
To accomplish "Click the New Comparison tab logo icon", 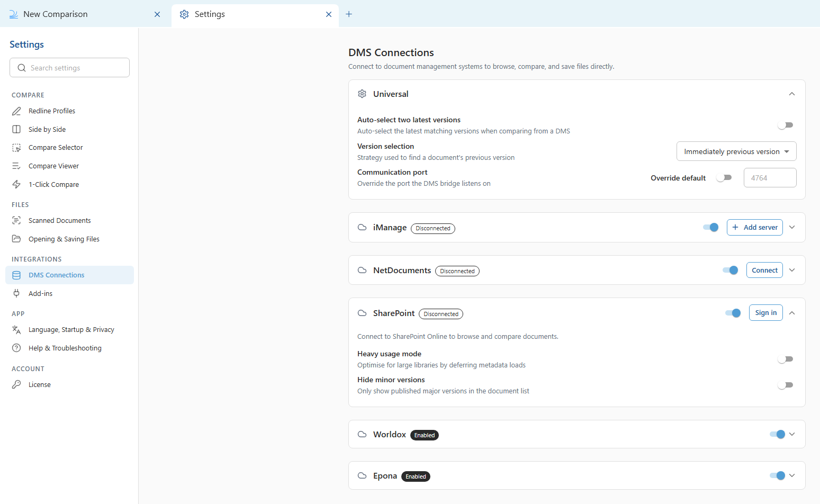I will tap(14, 14).
